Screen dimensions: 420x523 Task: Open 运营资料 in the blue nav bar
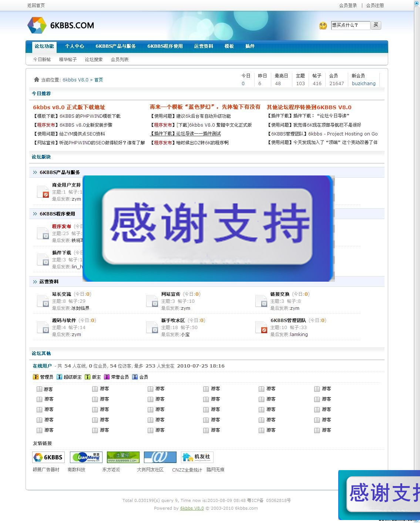pos(204,46)
